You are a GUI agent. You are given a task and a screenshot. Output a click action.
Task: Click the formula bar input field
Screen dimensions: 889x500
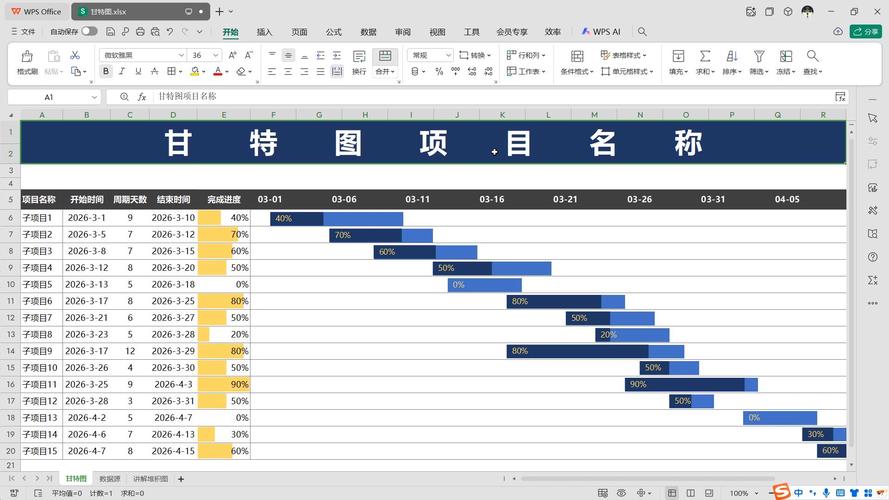[x=493, y=97]
